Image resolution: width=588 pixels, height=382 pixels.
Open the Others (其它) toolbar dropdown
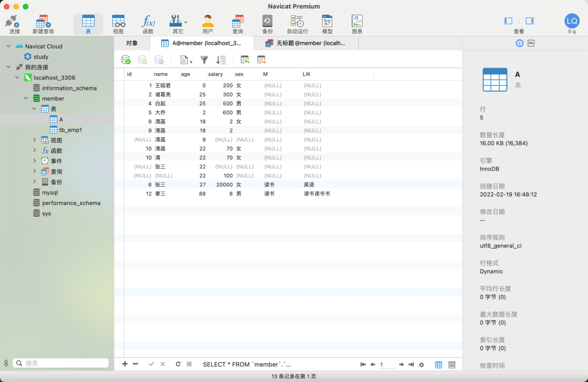pos(178,25)
